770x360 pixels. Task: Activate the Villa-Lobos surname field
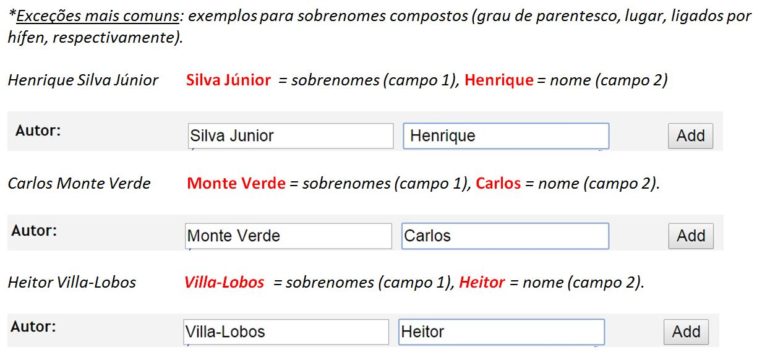286,332
